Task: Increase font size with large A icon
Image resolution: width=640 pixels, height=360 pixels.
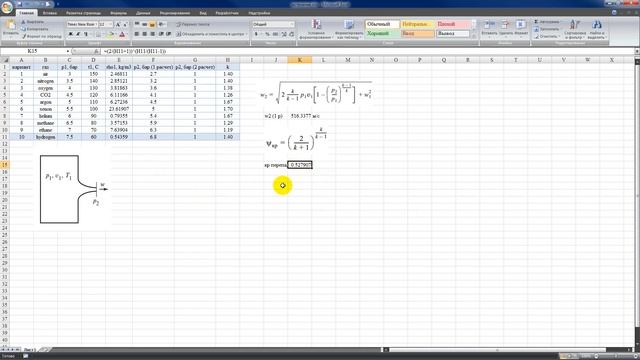Action: 118,24
